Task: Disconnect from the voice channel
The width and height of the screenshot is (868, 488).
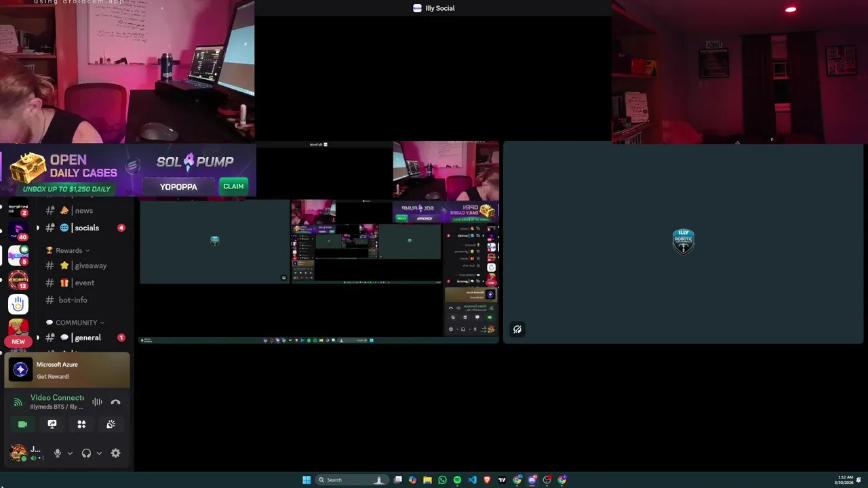Action: [x=115, y=402]
